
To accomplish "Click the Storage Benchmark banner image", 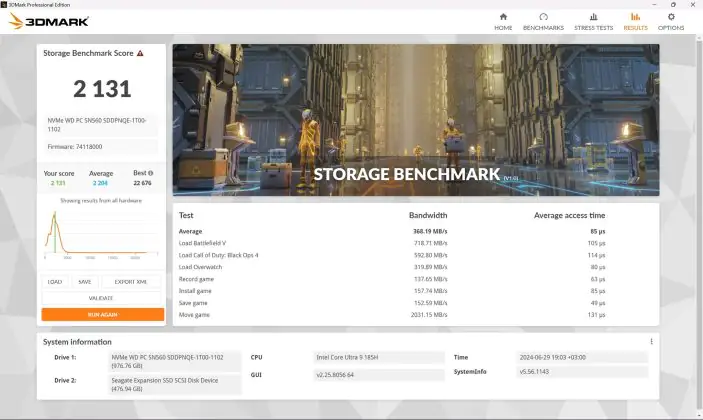I will [416, 120].
